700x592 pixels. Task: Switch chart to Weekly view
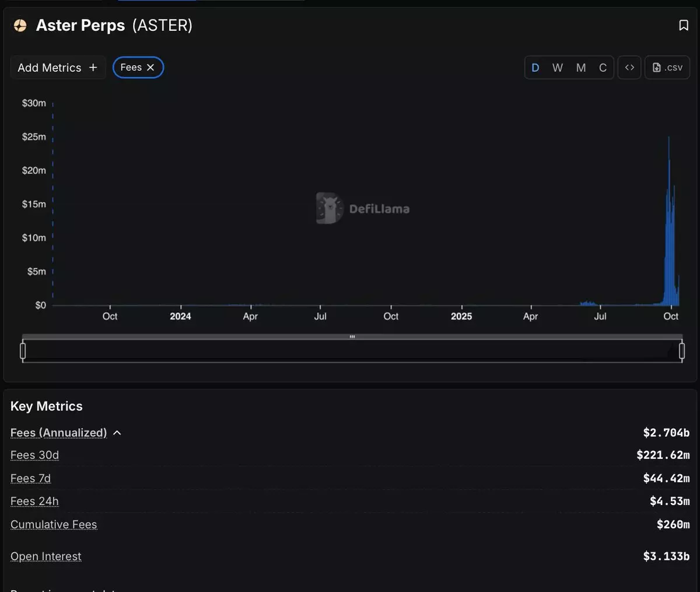(x=557, y=68)
